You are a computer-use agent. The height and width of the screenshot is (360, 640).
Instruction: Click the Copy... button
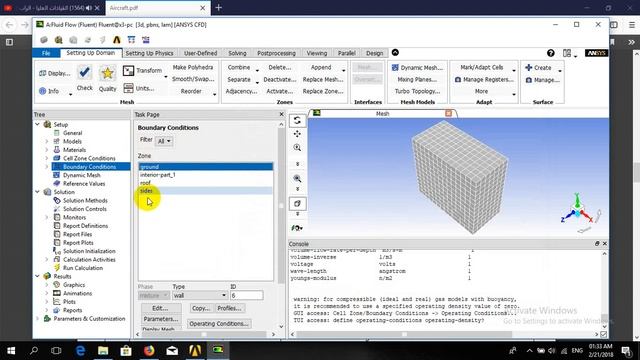(x=200, y=308)
